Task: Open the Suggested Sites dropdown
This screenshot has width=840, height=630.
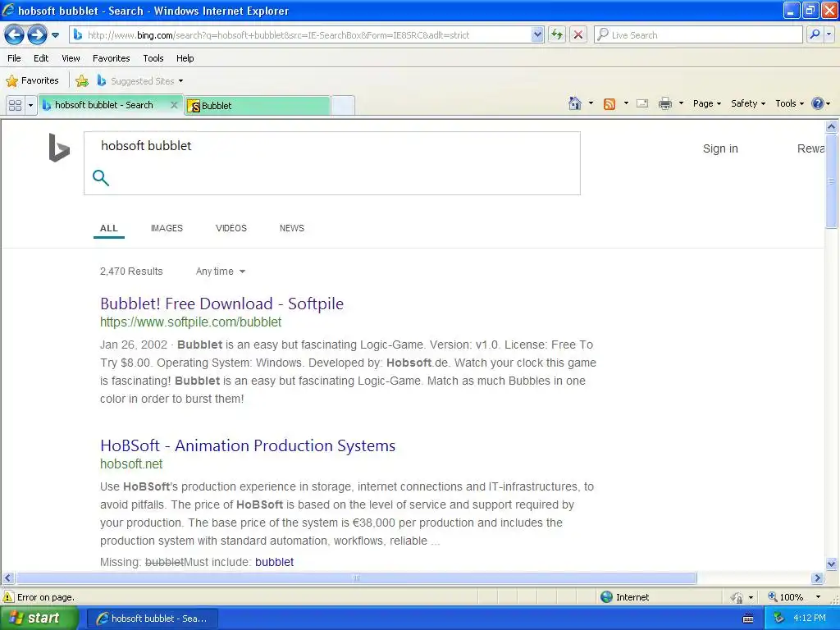Action: [140, 81]
